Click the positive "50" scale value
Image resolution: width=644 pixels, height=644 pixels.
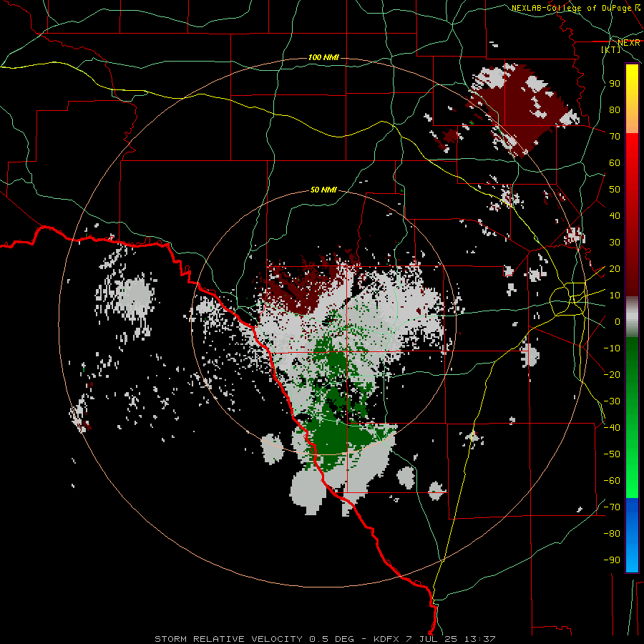coord(615,190)
